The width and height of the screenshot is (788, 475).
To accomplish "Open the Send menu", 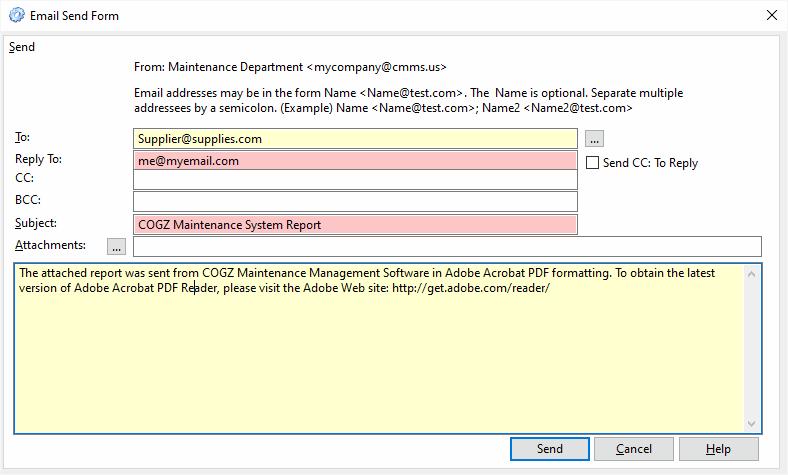I will pos(22,47).
